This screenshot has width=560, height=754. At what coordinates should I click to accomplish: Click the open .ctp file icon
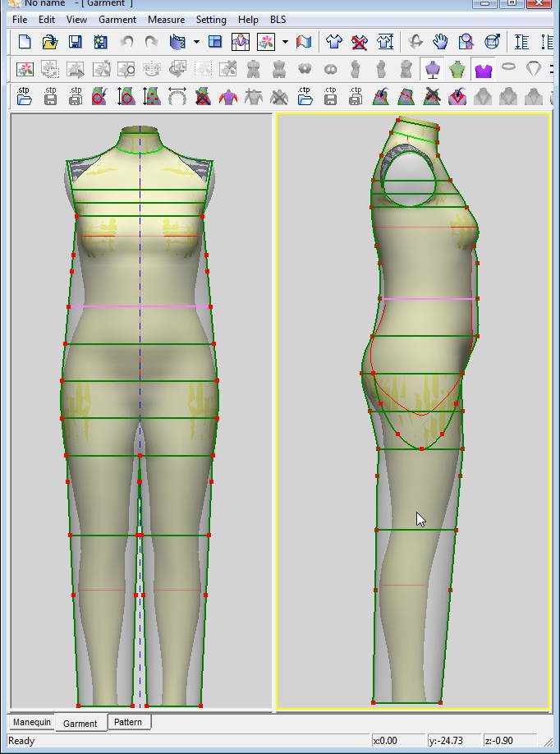point(305,96)
